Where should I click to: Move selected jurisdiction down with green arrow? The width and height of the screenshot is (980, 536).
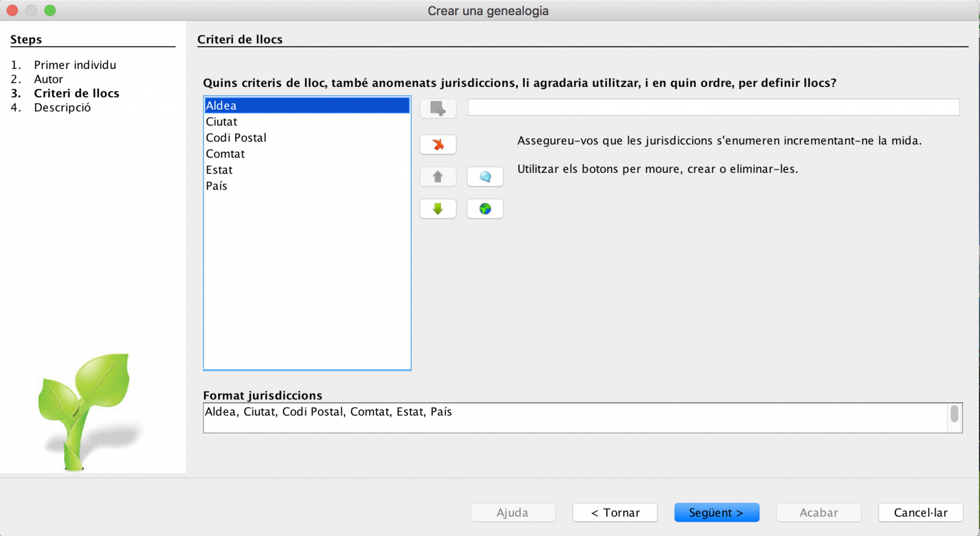(x=437, y=208)
